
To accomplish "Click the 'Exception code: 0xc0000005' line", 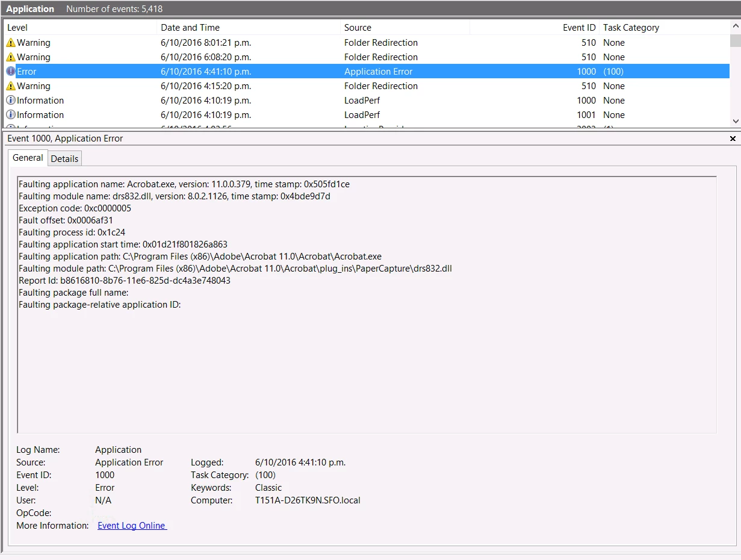I will point(75,208).
